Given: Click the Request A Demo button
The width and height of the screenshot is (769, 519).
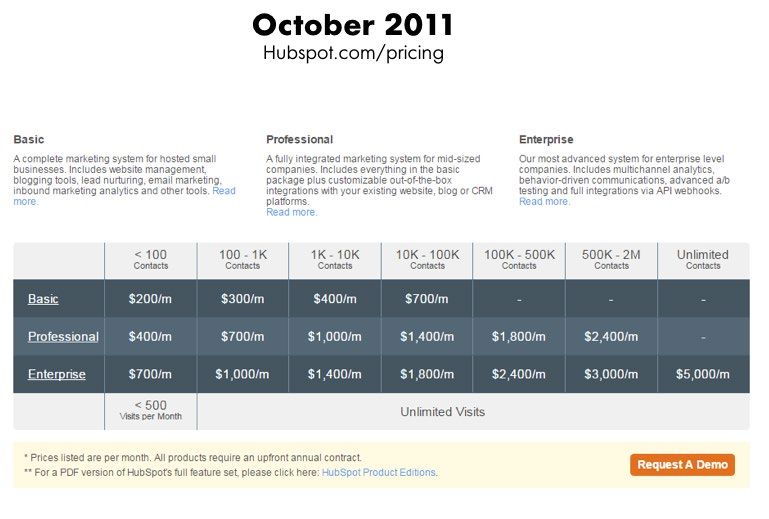Looking at the screenshot, I should click(x=682, y=465).
